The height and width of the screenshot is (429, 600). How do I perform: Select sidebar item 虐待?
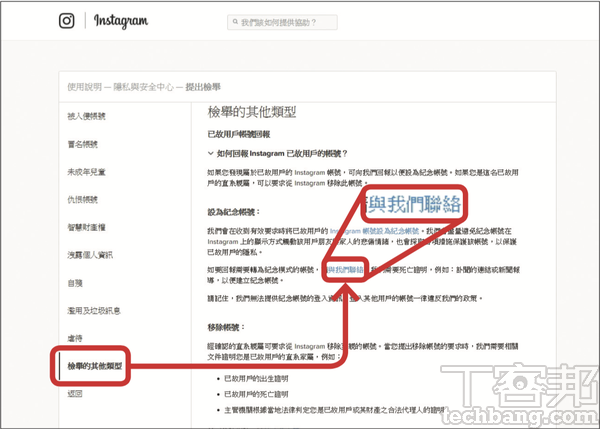tap(75, 338)
